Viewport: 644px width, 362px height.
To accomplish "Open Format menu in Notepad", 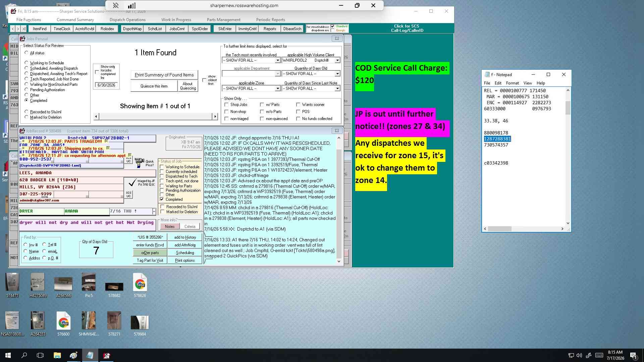I will click(512, 83).
